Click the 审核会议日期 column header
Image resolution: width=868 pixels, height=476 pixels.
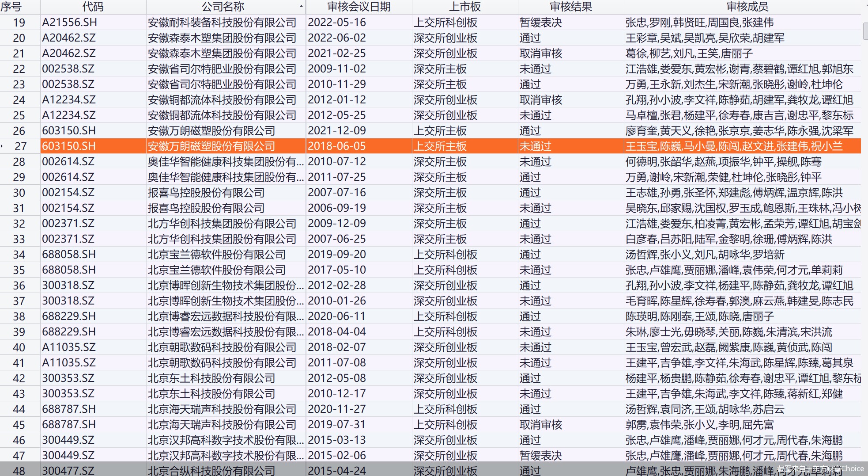(x=359, y=7)
